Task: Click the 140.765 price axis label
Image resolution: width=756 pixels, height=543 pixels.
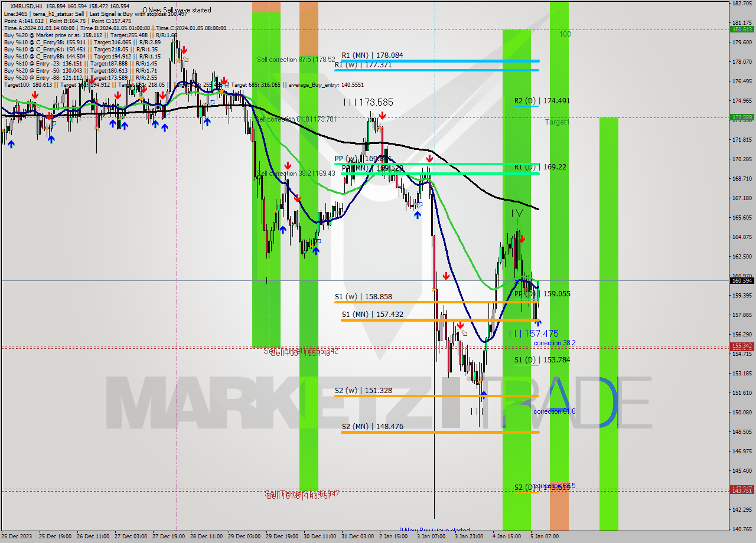Action: tap(741, 529)
